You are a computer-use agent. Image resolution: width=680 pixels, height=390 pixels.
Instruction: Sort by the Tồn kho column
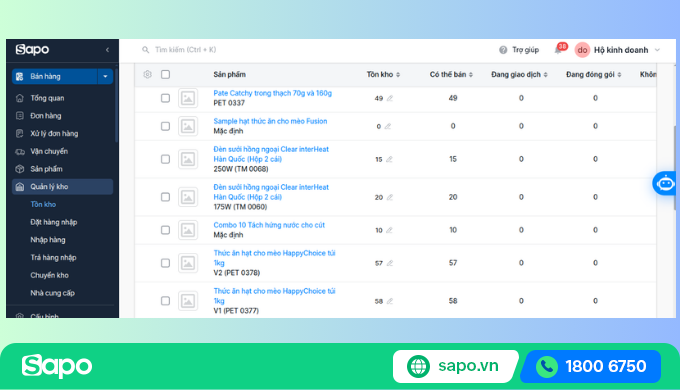pyautogui.click(x=383, y=75)
